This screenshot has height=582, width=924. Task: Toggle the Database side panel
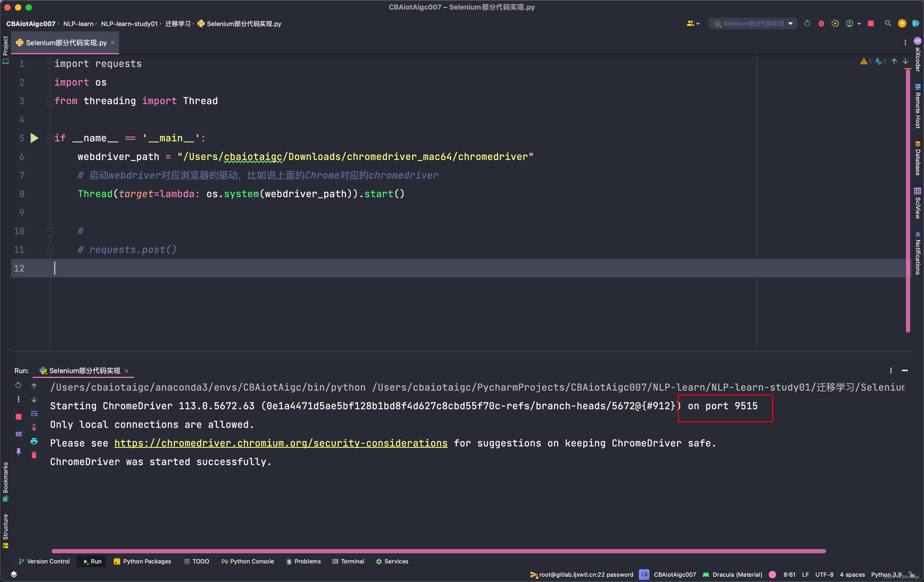coord(917,158)
